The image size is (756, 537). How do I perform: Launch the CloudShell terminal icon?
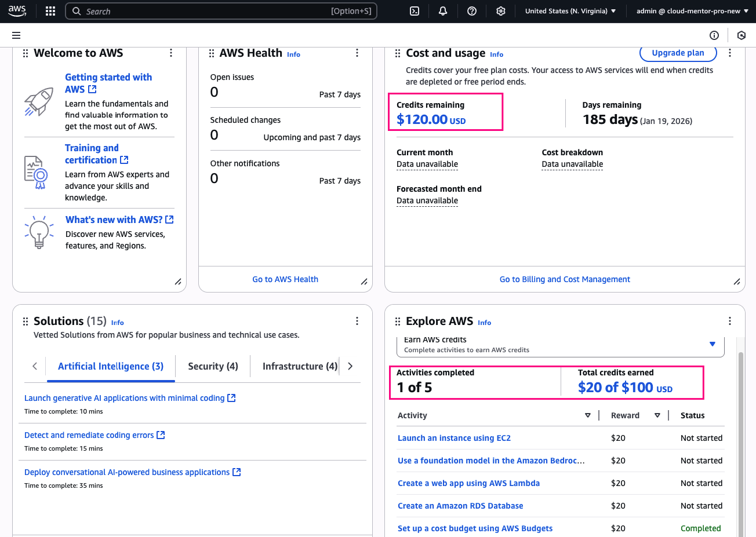tap(415, 11)
